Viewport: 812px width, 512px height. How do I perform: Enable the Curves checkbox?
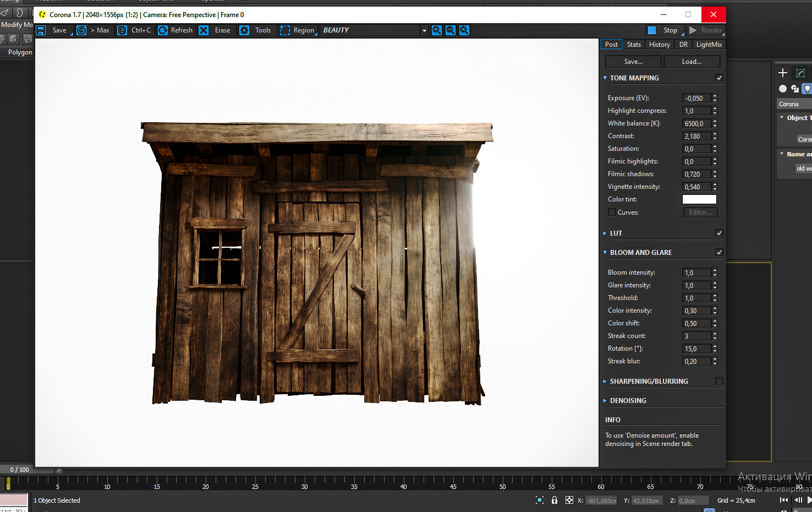pos(612,213)
